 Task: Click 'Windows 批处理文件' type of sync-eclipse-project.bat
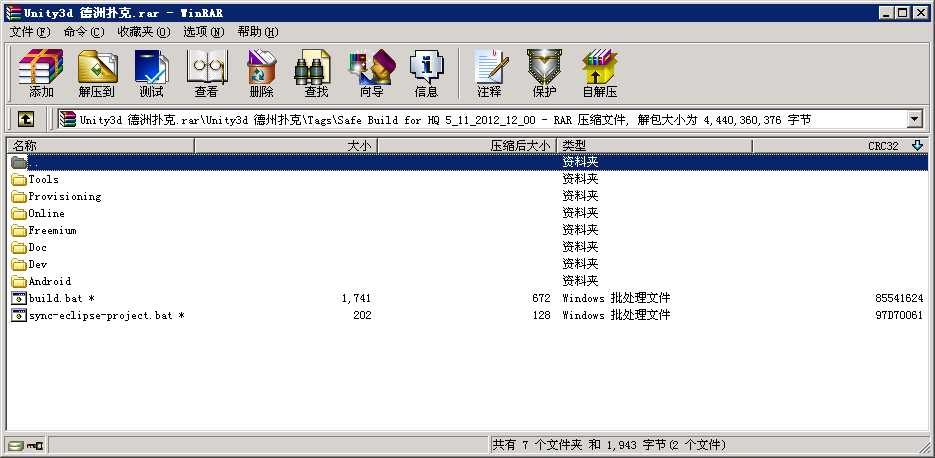point(616,315)
